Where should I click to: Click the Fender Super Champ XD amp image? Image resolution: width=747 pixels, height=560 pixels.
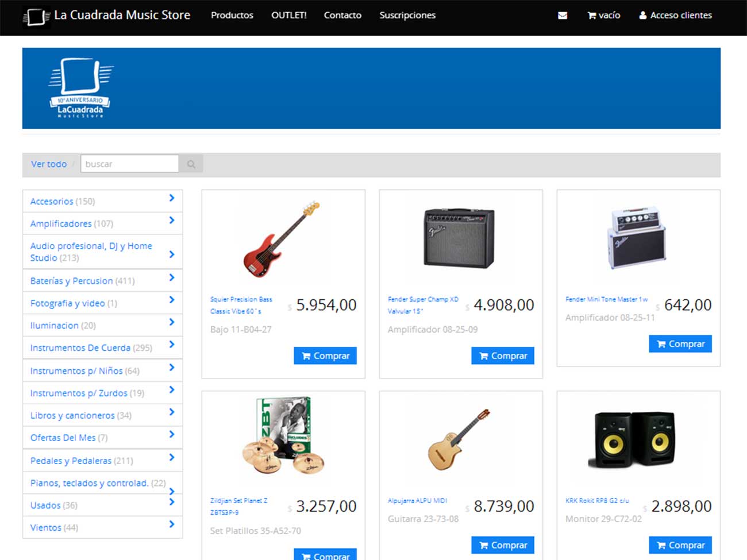pos(459,239)
